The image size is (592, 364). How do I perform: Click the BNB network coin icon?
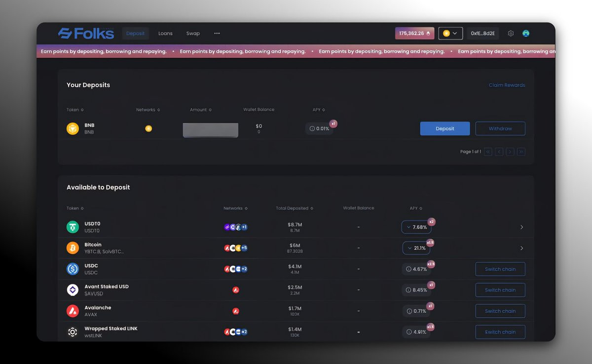[148, 129]
